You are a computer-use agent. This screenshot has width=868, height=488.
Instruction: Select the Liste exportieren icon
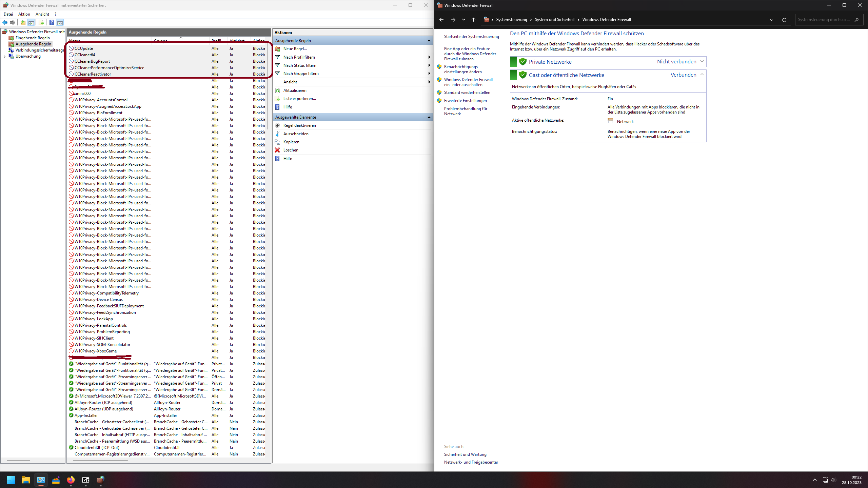point(277,98)
